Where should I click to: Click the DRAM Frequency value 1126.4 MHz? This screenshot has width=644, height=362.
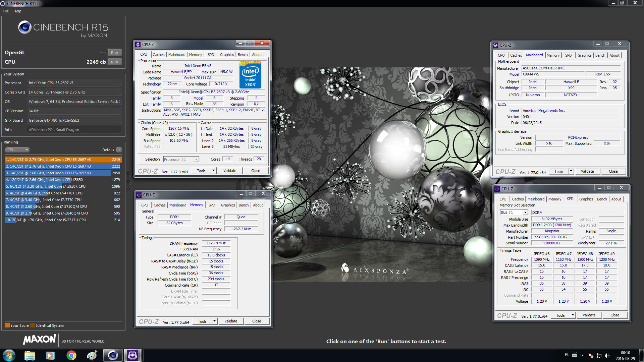[x=216, y=243]
